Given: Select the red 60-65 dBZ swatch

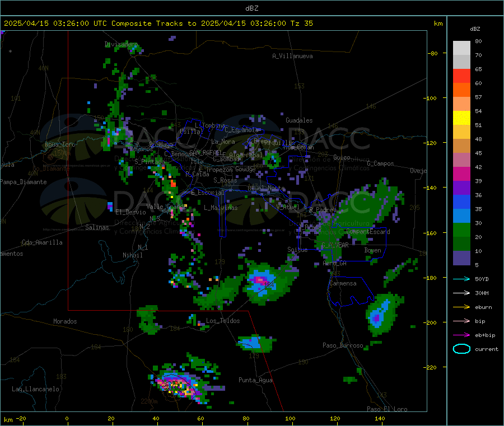Looking at the screenshot, I should tap(461, 76).
